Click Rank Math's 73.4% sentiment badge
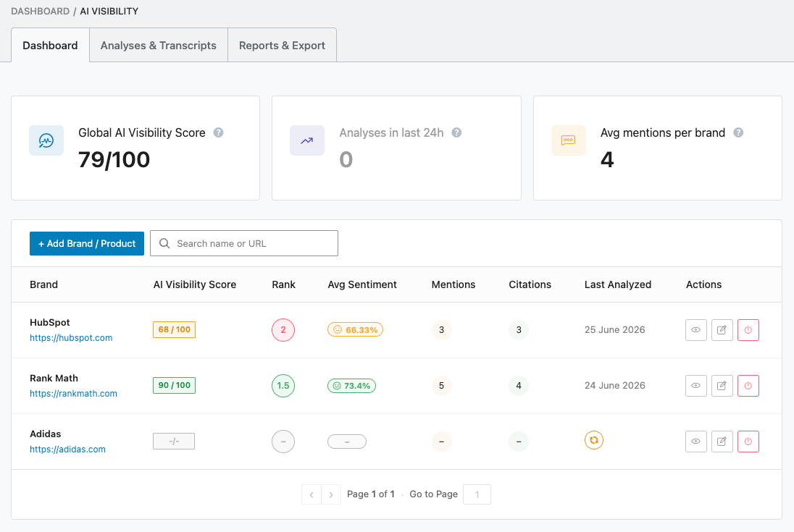 pyautogui.click(x=351, y=386)
